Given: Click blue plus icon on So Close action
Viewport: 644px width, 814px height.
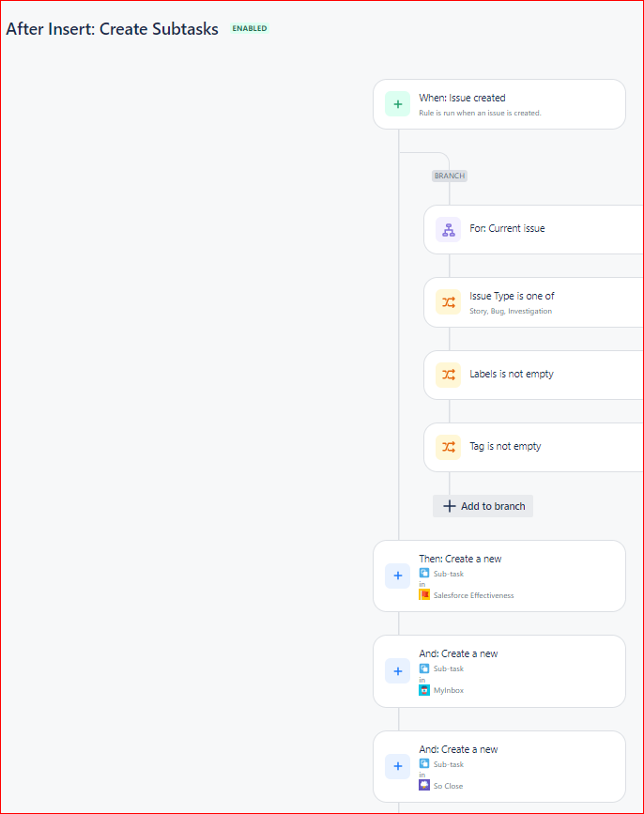Looking at the screenshot, I should click(x=397, y=766).
